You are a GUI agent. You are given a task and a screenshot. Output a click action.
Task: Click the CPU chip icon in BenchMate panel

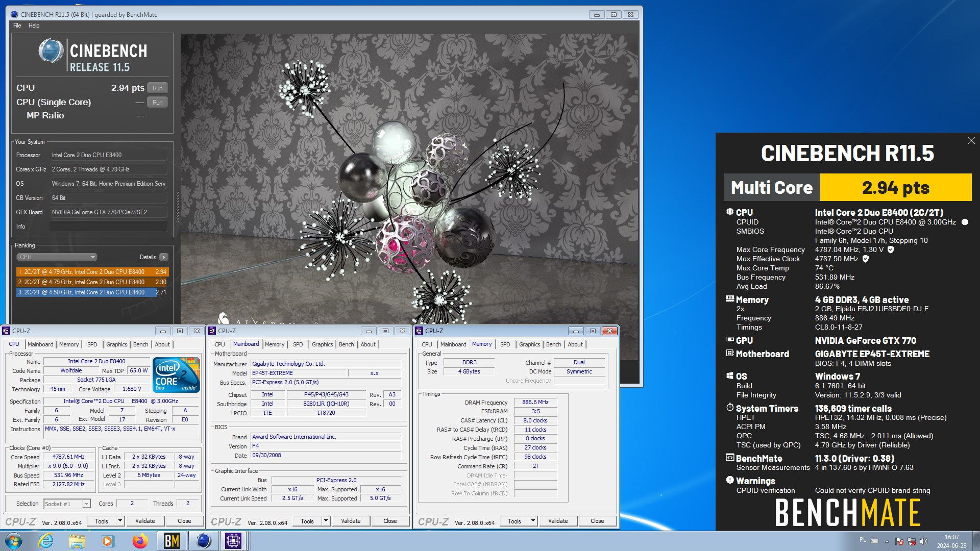730,212
